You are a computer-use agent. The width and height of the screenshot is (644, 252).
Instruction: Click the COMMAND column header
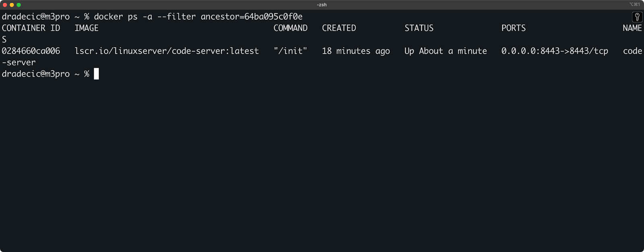point(291,28)
